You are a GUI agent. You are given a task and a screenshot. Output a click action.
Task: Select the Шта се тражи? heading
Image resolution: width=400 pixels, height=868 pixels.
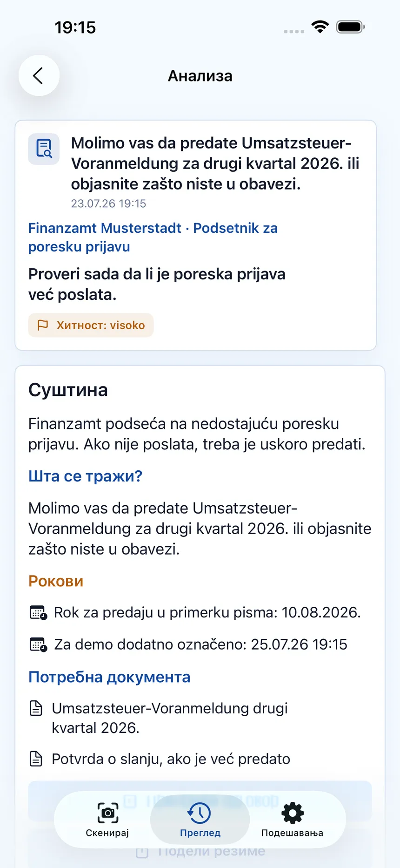pyautogui.click(x=86, y=476)
